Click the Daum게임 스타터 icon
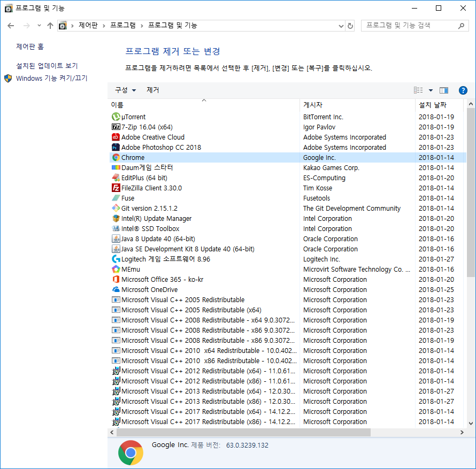Viewport: 476px width, 469px height. (x=116, y=167)
